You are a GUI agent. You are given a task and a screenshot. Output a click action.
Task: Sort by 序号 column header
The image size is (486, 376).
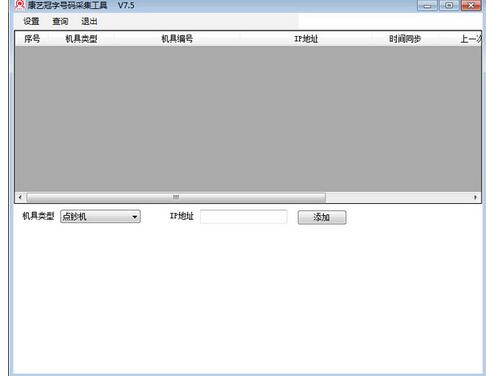pos(32,39)
